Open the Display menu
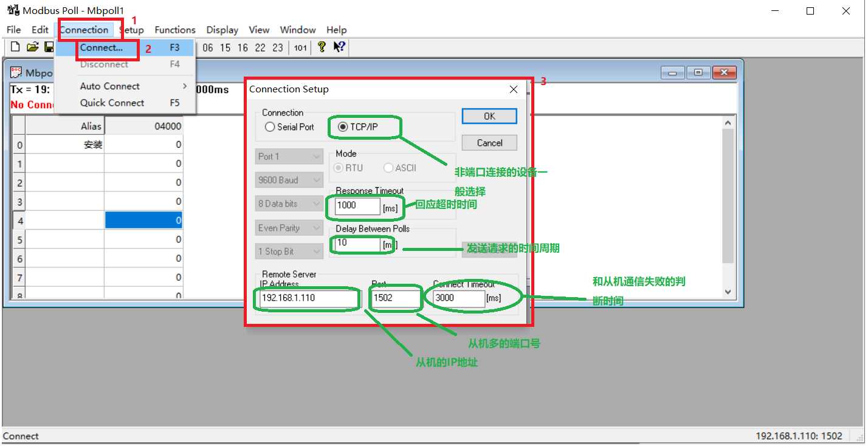This screenshot has height=446, width=868. click(x=222, y=30)
